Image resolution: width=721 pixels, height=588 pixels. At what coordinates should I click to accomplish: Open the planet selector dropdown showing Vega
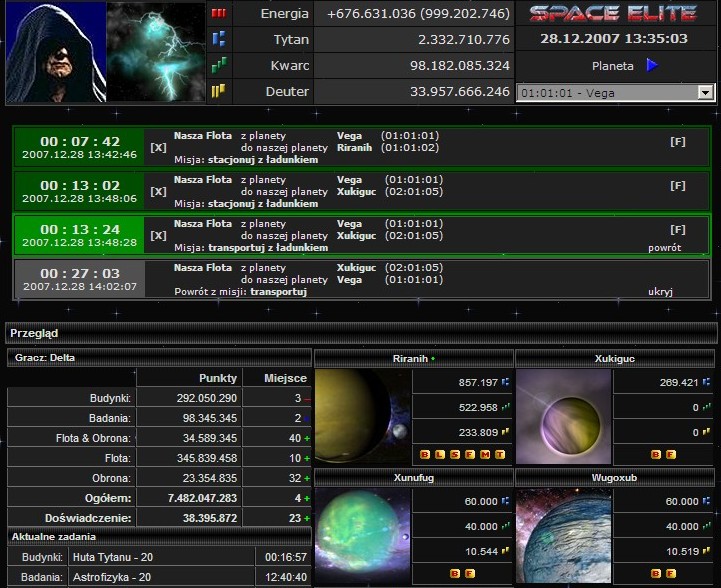click(x=616, y=92)
